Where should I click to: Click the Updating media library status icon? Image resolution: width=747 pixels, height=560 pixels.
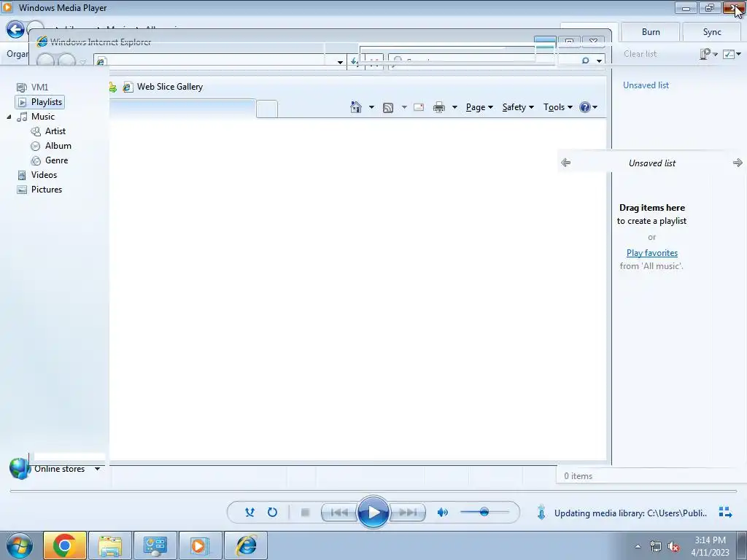click(541, 513)
